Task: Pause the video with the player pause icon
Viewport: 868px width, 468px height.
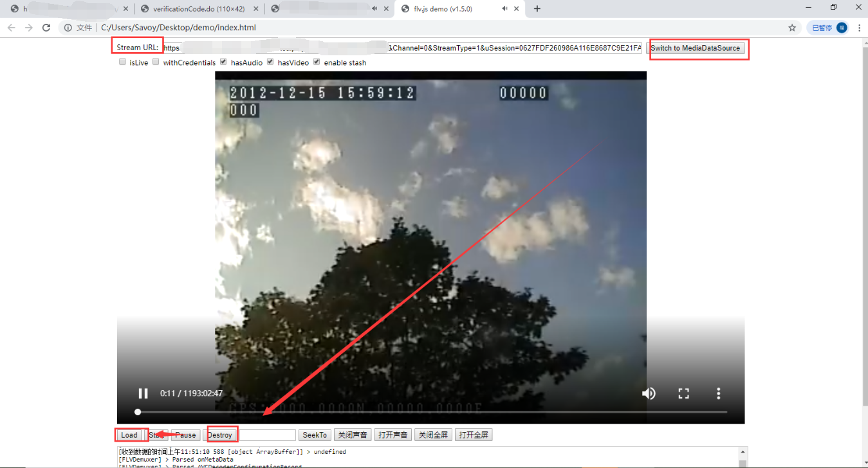Action: point(143,393)
